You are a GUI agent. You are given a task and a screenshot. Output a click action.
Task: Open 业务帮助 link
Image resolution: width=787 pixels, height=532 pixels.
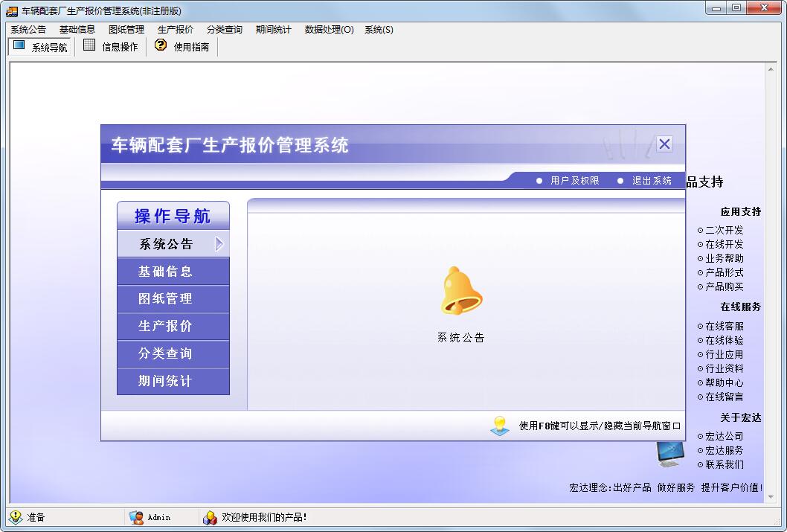pyautogui.click(x=725, y=258)
